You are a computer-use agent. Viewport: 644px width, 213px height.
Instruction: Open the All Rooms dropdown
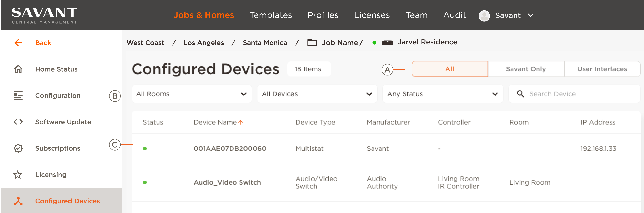pyautogui.click(x=192, y=94)
